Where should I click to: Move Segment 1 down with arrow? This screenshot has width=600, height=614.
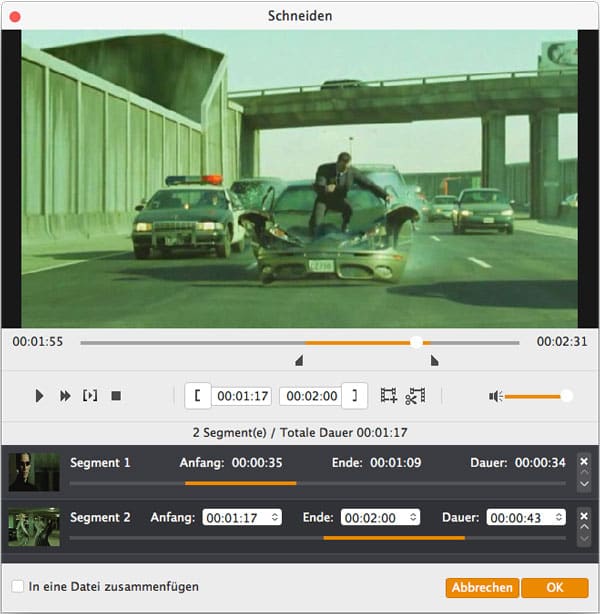584,484
